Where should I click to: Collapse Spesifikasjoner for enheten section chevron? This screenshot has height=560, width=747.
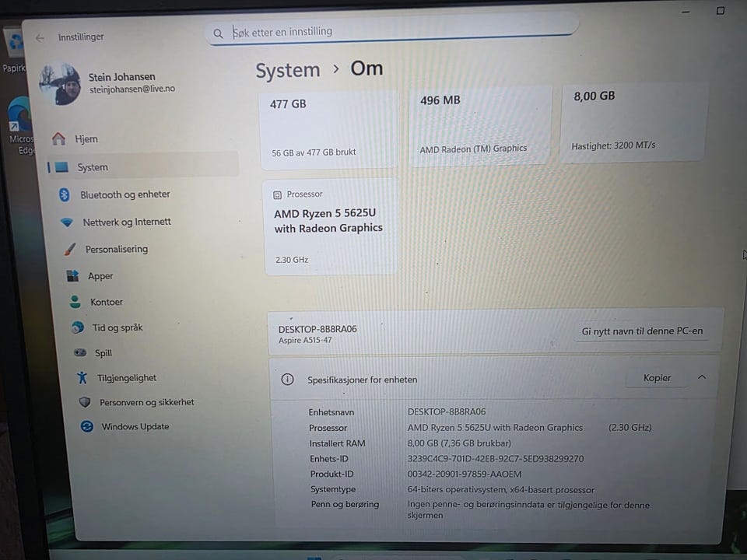[702, 377]
